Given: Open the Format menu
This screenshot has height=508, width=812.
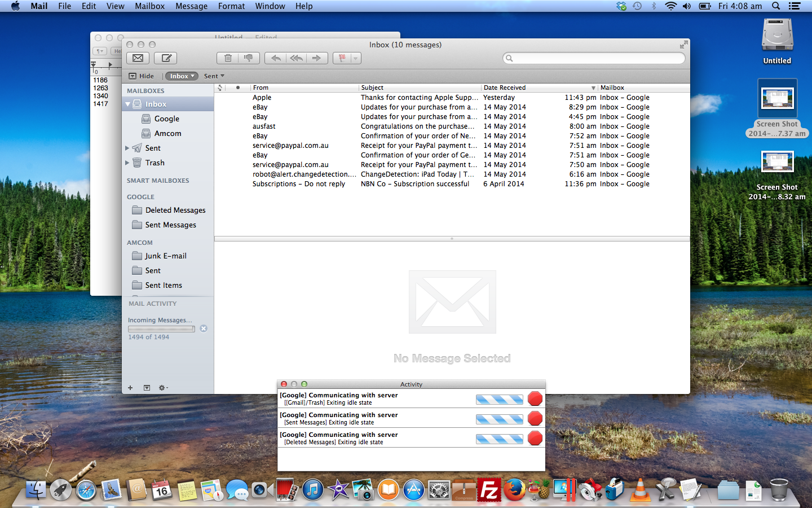Looking at the screenshot, I should (231, 6).
